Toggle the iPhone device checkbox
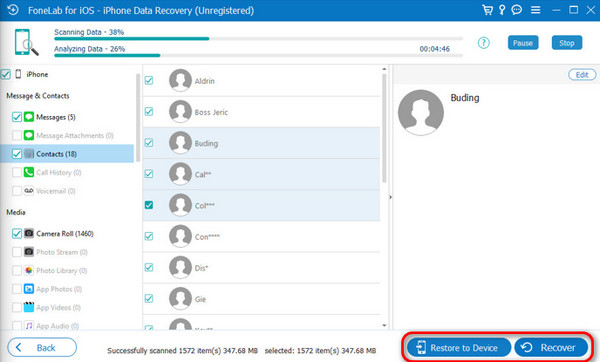 point(5,74)
